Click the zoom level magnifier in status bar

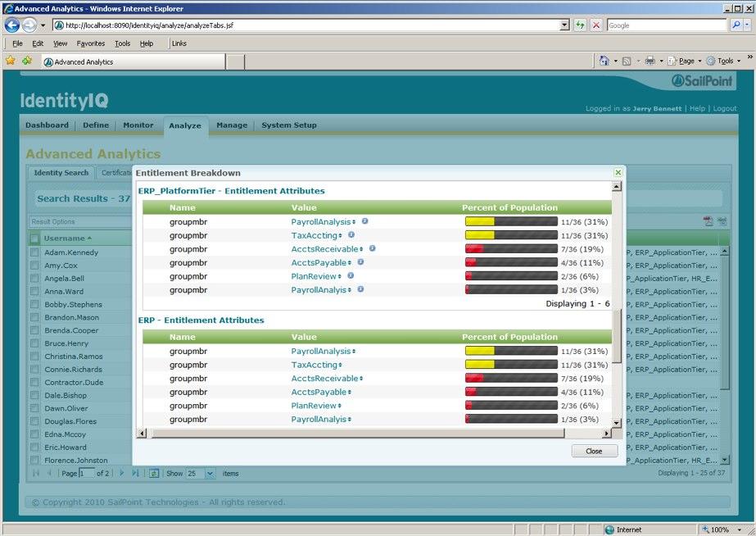705,529
